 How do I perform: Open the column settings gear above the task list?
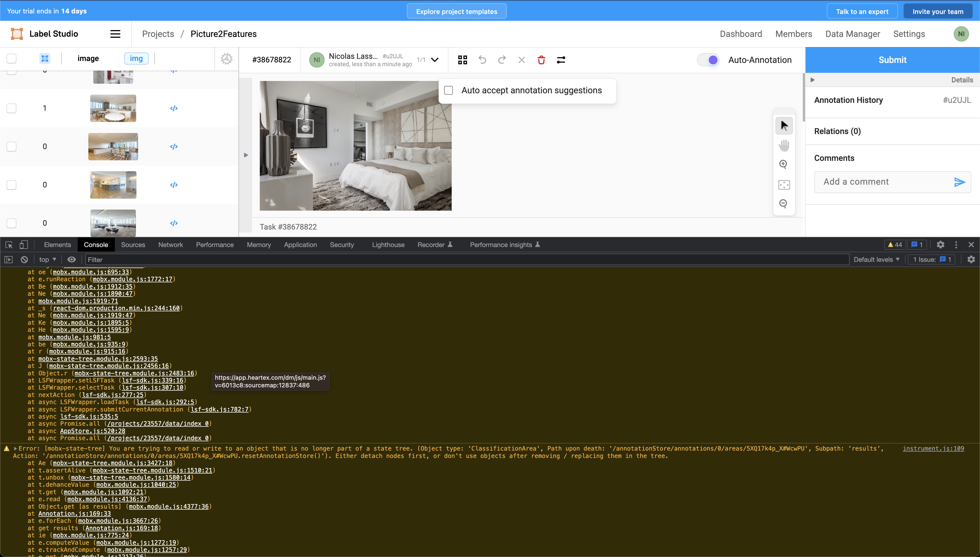226,59
